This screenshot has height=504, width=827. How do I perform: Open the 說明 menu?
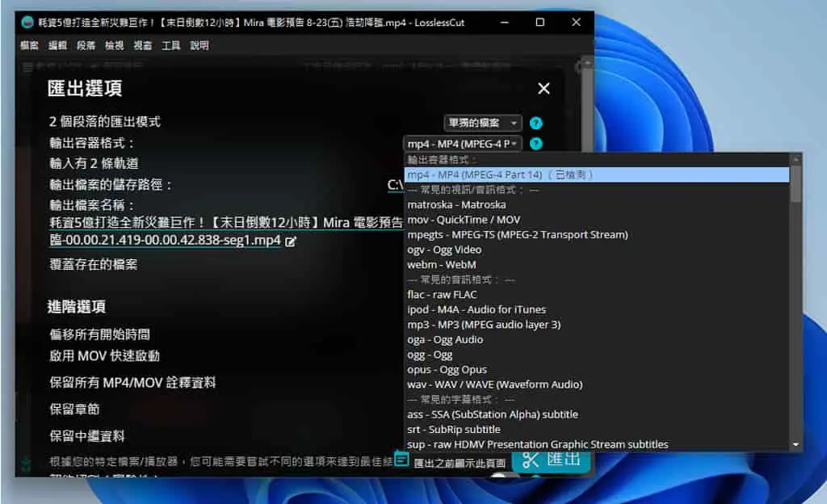[199, 46]
